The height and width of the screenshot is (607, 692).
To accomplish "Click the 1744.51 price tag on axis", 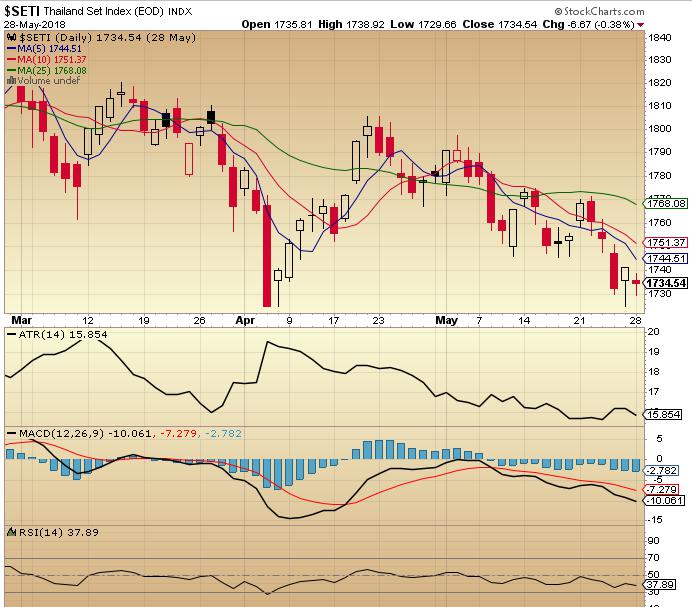I will pos(666,258).
